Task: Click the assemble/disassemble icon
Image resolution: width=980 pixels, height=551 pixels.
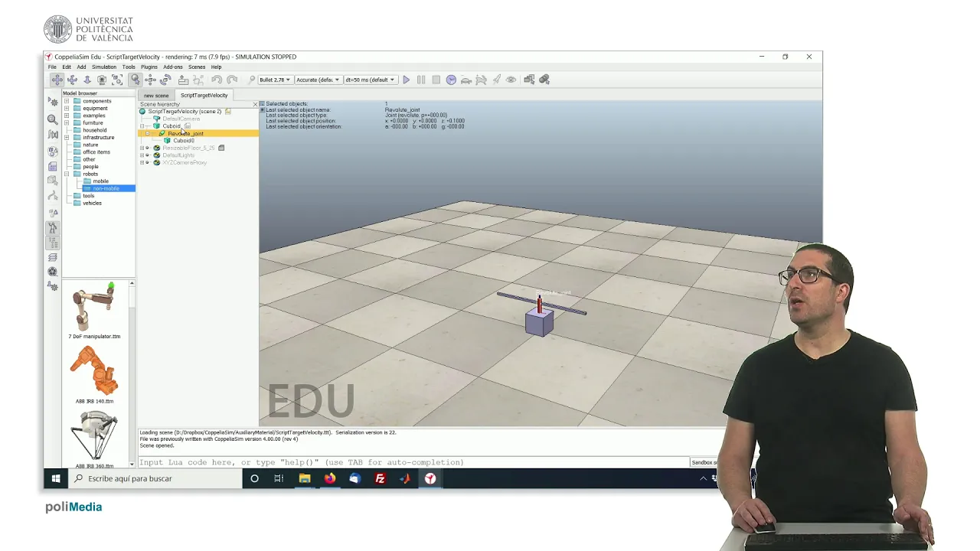Action: click(x=183, y=80)
